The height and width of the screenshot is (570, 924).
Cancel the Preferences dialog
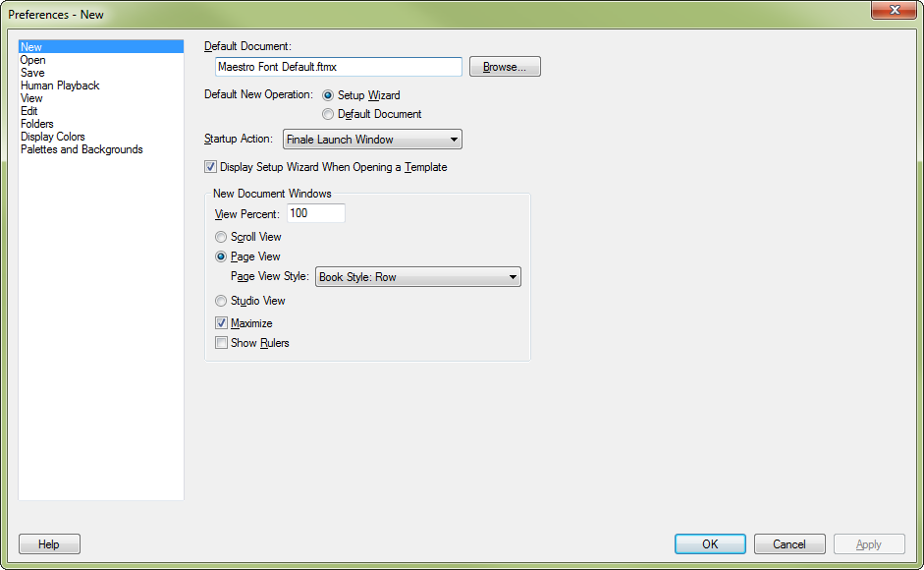coord(789,544)
